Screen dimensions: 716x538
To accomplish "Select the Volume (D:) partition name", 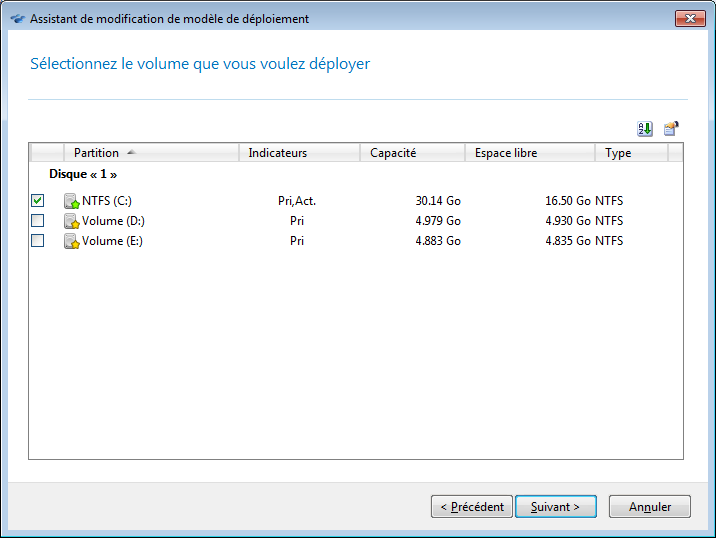I will 113,221.
